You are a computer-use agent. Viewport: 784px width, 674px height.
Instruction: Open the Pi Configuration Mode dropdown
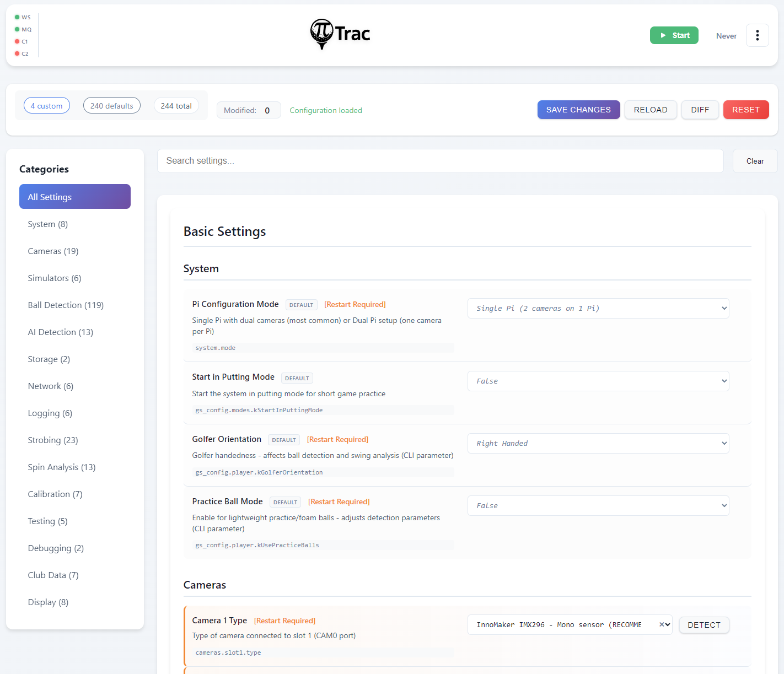point(598,309)
